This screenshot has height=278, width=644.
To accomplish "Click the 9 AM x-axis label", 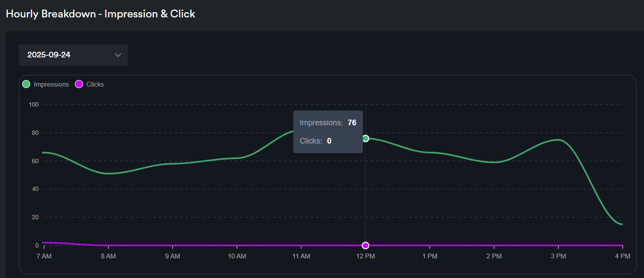I will tap(173, 257).
